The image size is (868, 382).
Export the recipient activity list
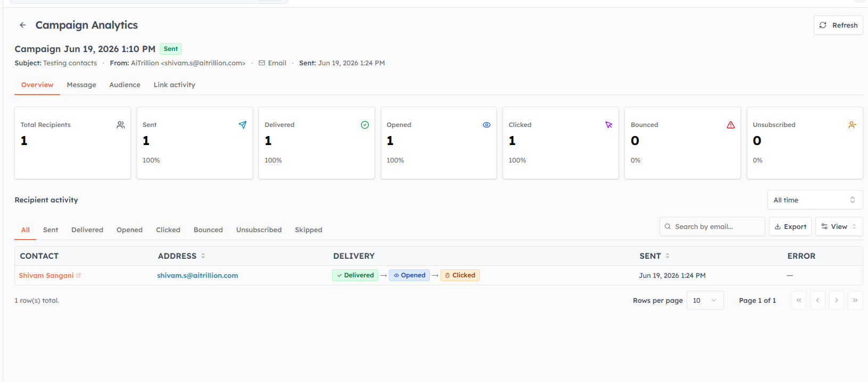(x=790, y=226)
